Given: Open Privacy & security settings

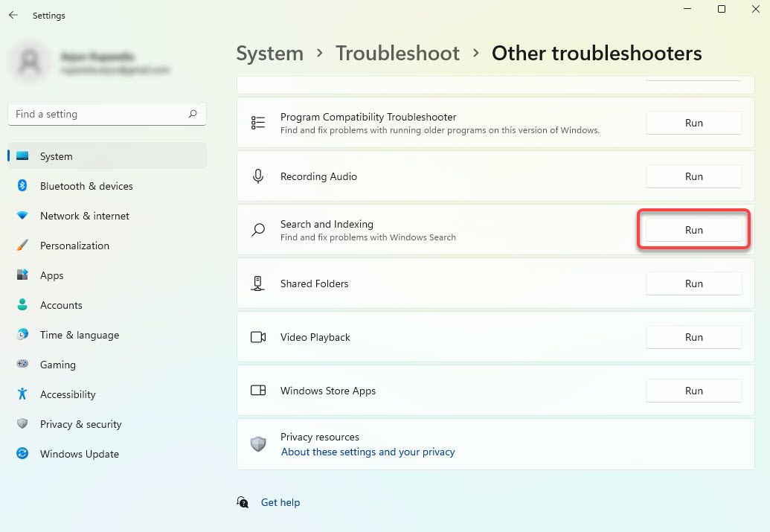Looking at the screenshot, I should [80, 424].
